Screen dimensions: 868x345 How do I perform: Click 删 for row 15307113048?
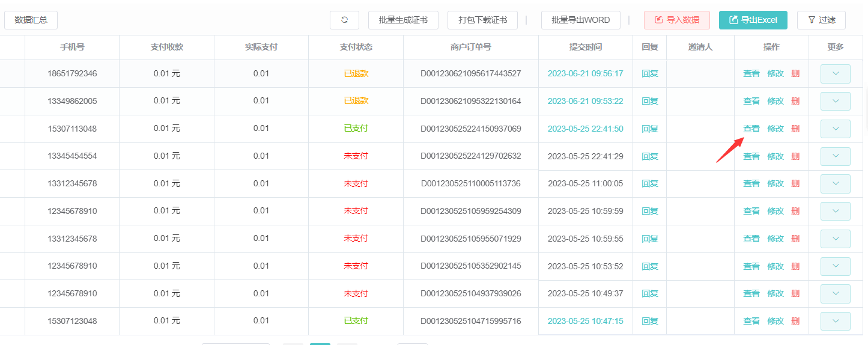[795, 129]
